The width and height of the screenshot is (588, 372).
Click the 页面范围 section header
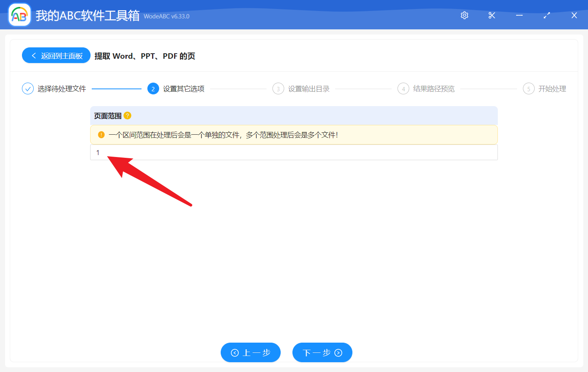[x=294, y=116]
